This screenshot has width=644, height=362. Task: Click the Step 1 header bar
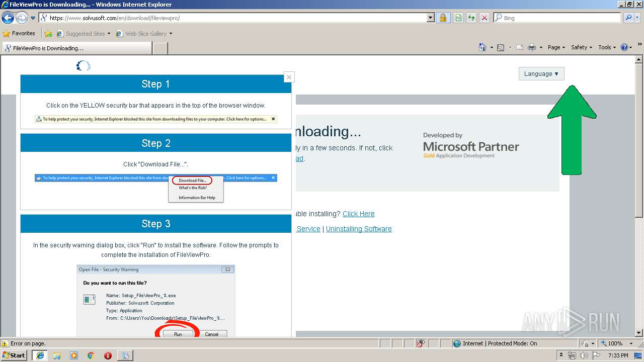[156, 84]
